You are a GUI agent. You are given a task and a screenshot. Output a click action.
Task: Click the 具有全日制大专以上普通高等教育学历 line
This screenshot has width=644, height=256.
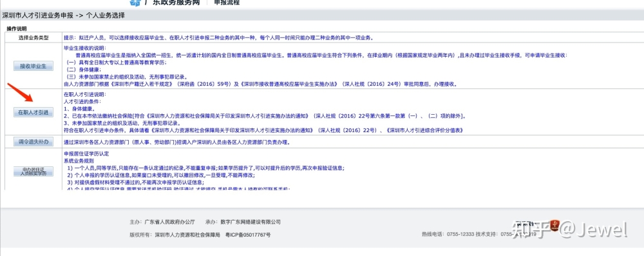tap(116, 63)
